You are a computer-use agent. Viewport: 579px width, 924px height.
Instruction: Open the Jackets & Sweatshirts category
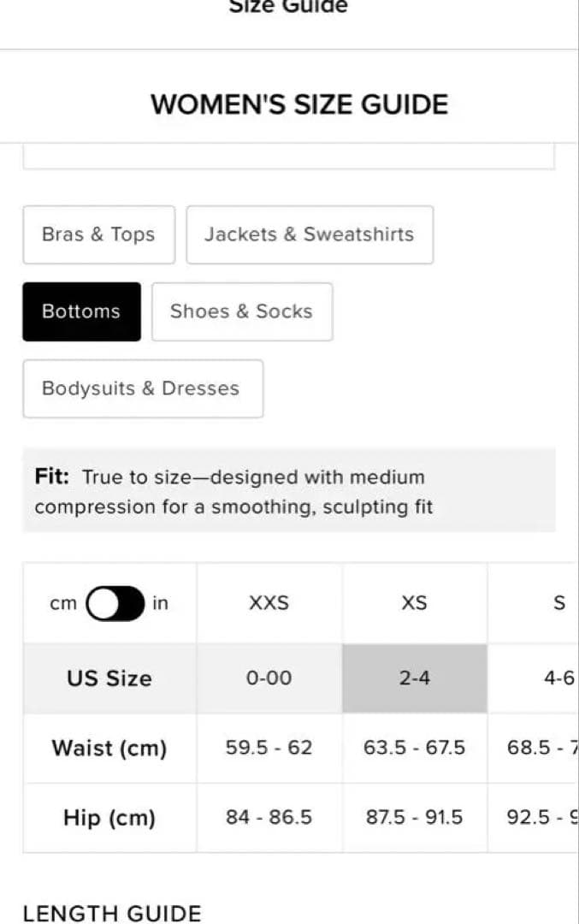309,234
